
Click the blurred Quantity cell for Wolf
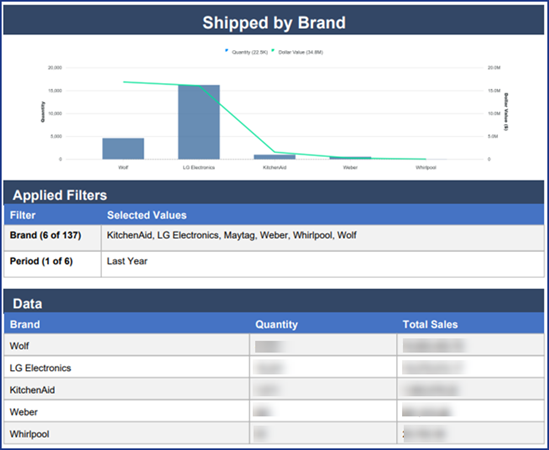(323, 345)
